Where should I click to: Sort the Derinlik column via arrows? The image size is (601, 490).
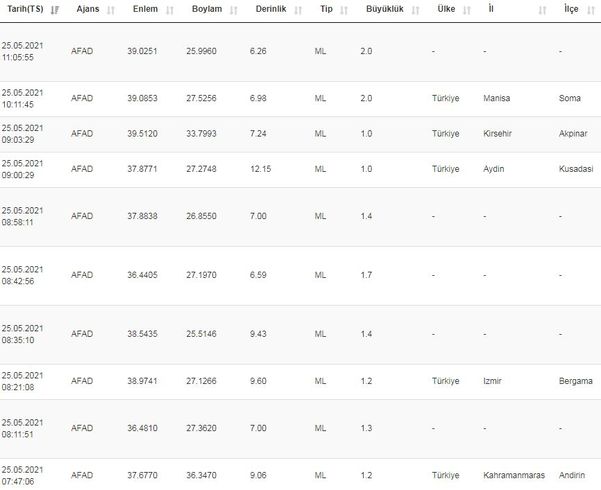[292, 10]
